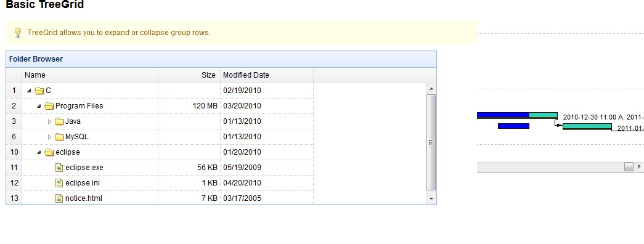Expand the MySQL folder
Image resolution: width=644 pixels, height=244 pixels.
tap(49, 137)
